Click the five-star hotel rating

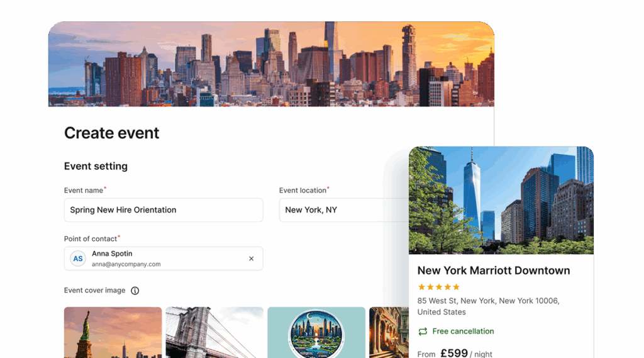(438, 287)
